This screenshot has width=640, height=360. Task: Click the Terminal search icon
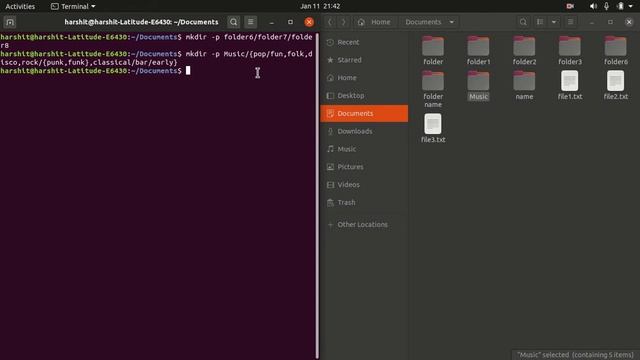click(233, 22)
